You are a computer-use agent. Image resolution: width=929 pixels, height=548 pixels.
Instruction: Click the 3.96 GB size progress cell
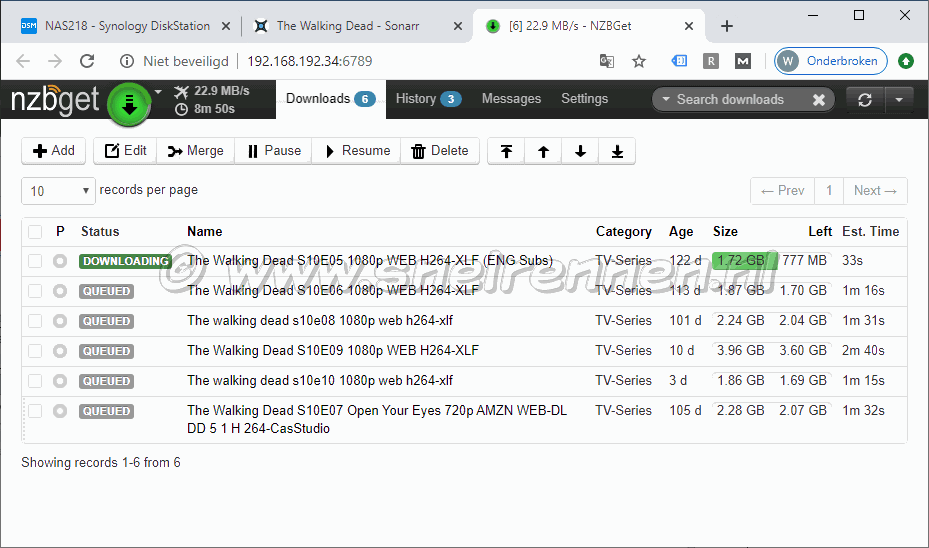coord(741,351)
